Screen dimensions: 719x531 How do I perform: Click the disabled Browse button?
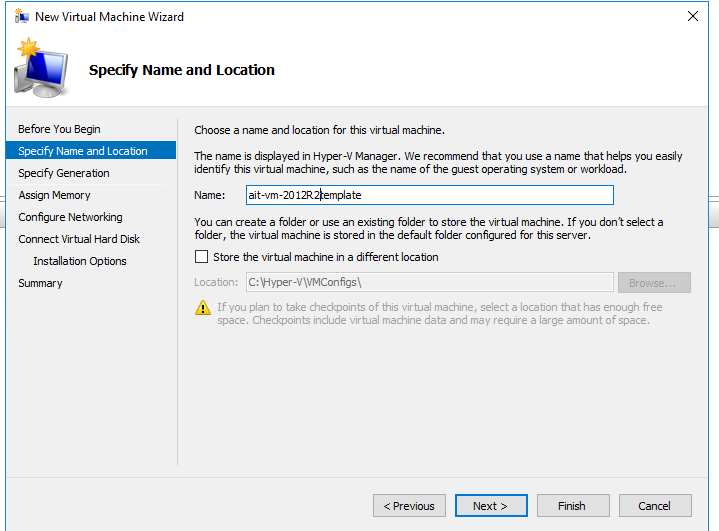654,283
